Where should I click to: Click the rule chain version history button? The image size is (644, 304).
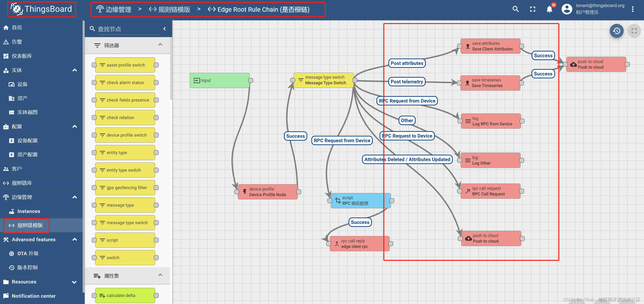tap(616, 31)
